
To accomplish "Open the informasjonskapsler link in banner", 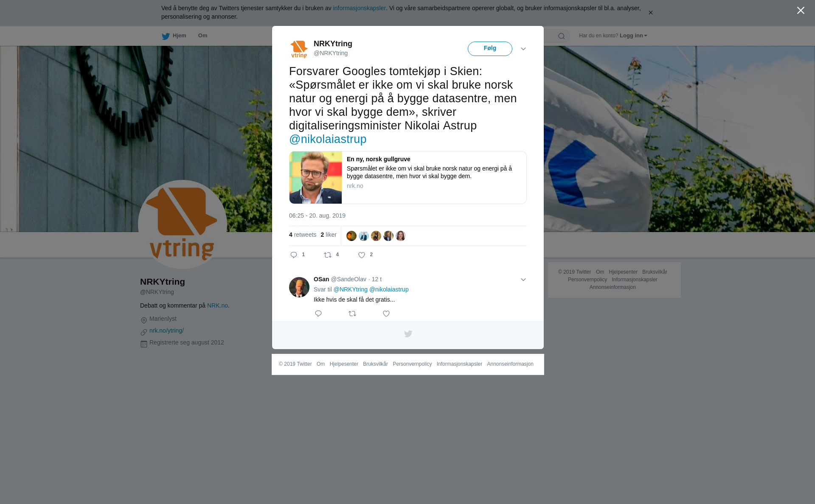I will [x=359, y=8].
